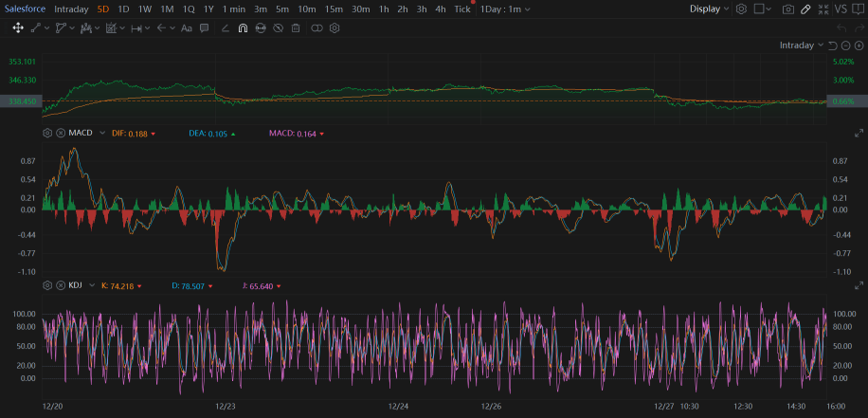This screenshot has height=418, width=868.
Task: Open MACD indicator settings gear
Action: click(x=47, y=133)
